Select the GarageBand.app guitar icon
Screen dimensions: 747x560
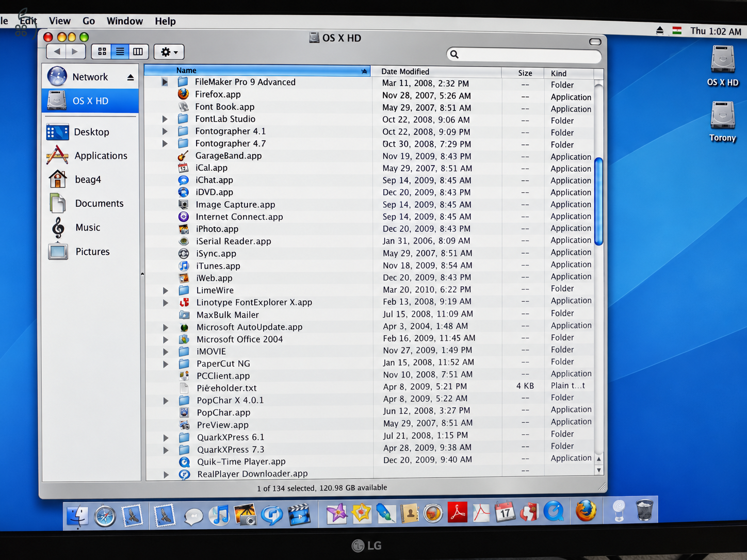tap(183, 156)
